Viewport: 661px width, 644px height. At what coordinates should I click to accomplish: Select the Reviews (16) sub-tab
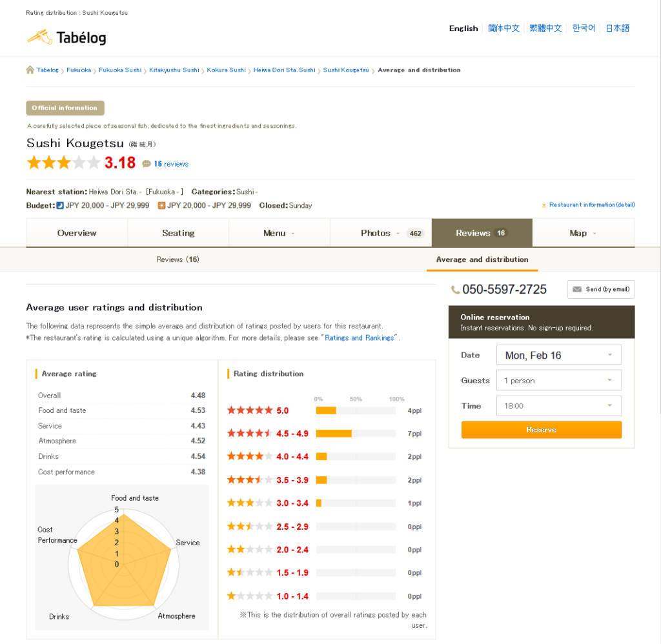[178, 259]
